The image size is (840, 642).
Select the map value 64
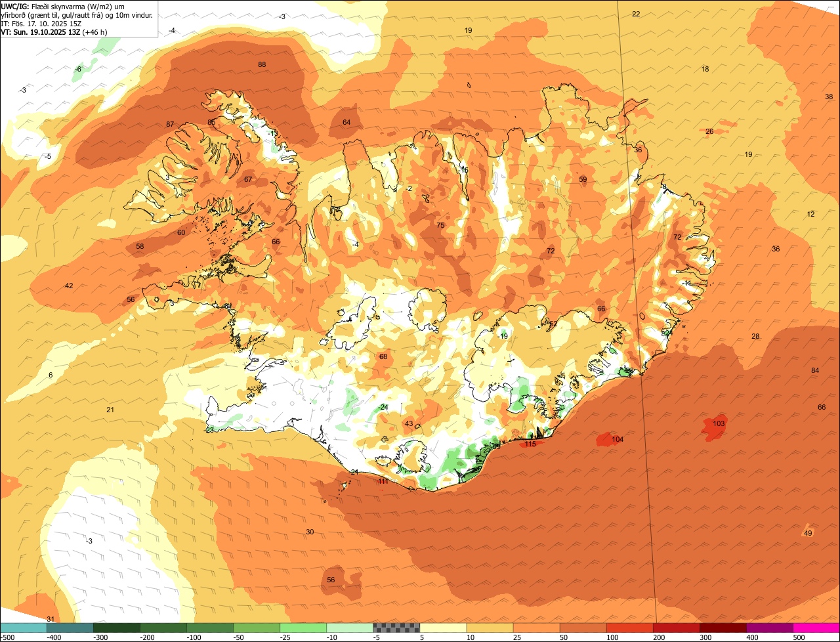(346, 122)
